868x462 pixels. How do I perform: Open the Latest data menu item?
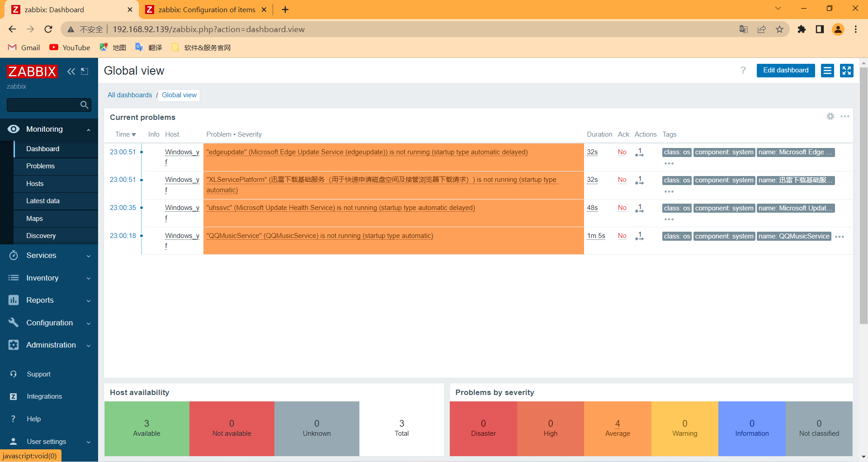[56, 201]
